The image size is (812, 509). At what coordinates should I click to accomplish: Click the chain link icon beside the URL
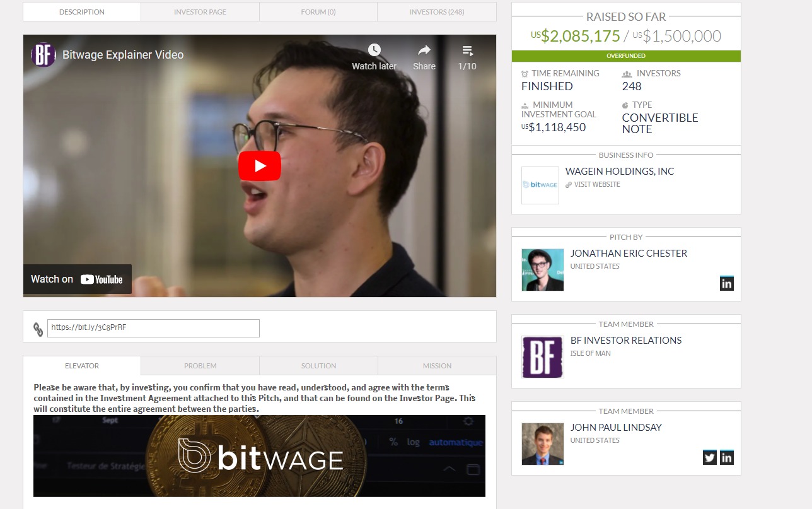click(x=38, y=327)
